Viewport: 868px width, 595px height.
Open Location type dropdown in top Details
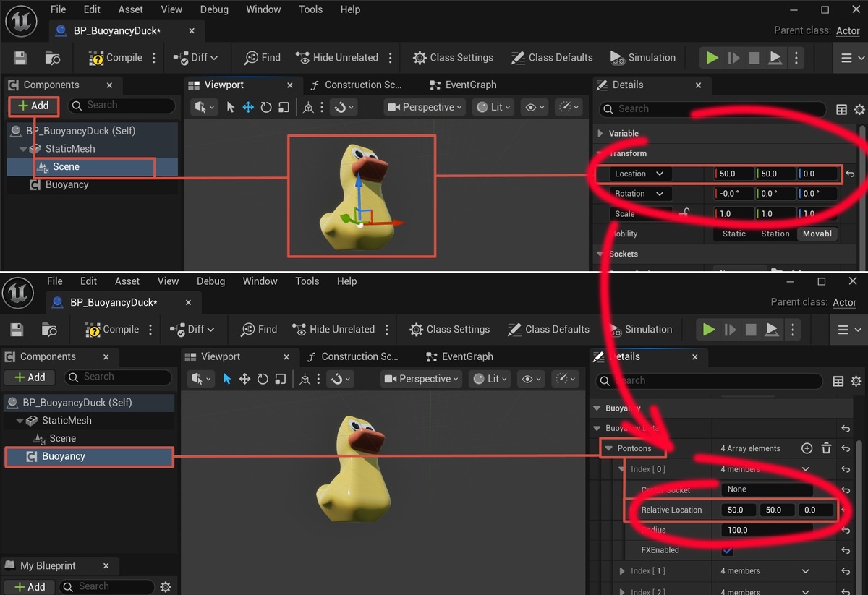(x=639, y=174)
